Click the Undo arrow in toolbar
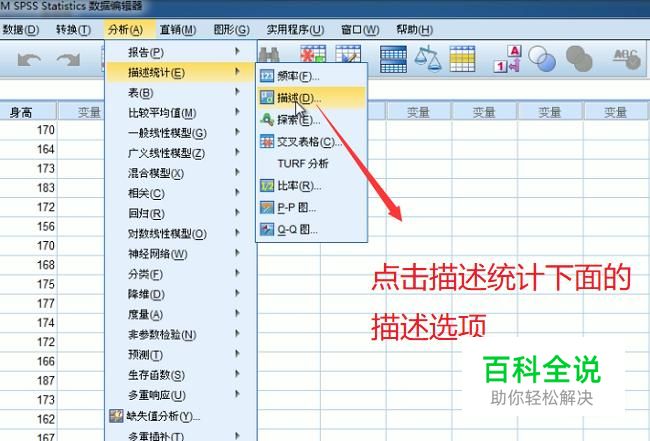Screen dimensions: 650x441 [x=29, y=60]
